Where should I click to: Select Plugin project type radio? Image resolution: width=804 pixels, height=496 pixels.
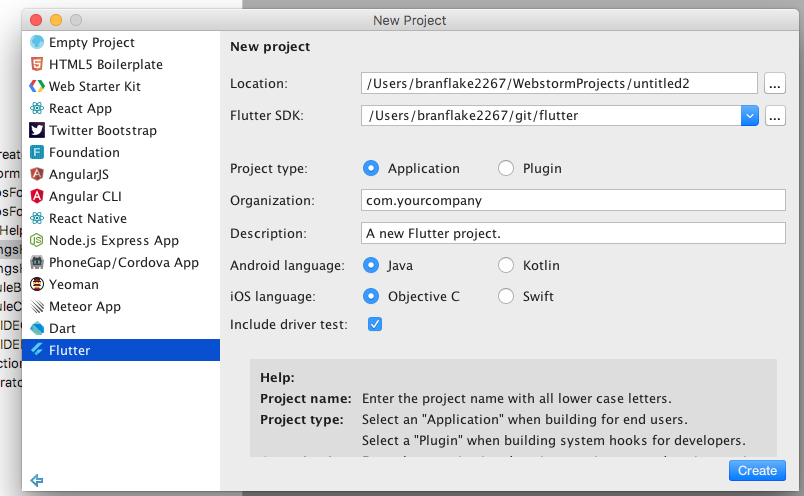(506, 168)
